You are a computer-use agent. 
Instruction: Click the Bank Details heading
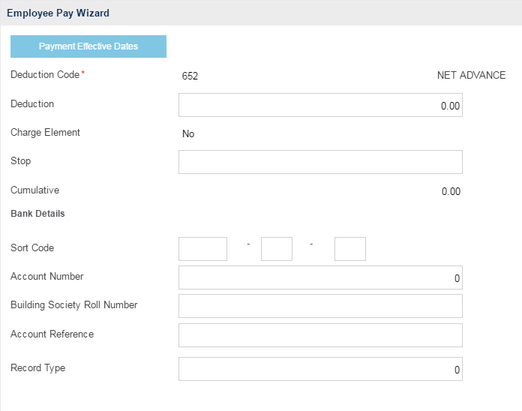point(38,213)
